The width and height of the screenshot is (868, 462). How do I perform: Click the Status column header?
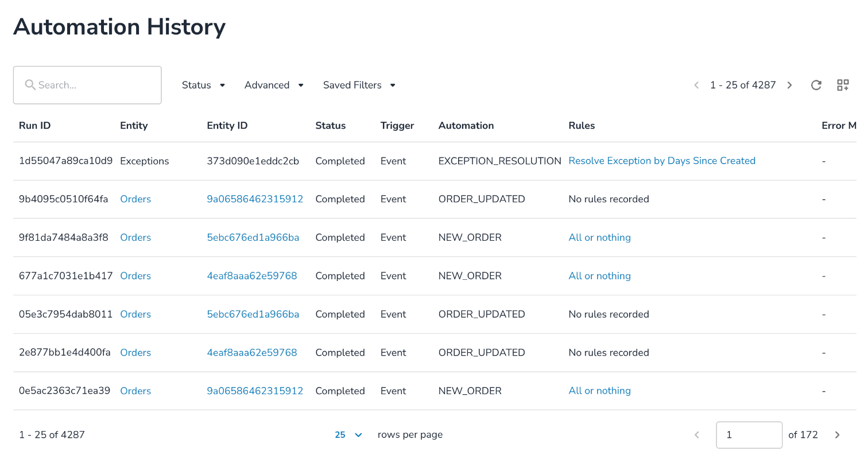331,126
